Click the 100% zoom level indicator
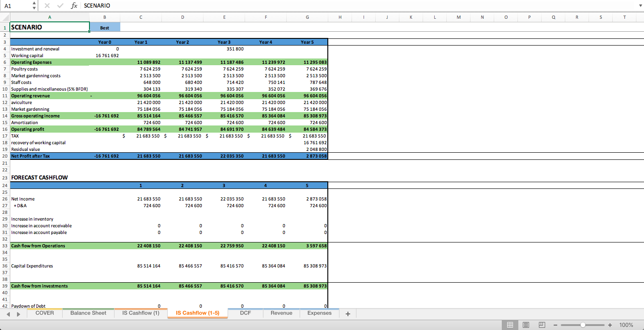Image resolution: width=644 pixels, height=330 pixels. (x=626, y=325)
